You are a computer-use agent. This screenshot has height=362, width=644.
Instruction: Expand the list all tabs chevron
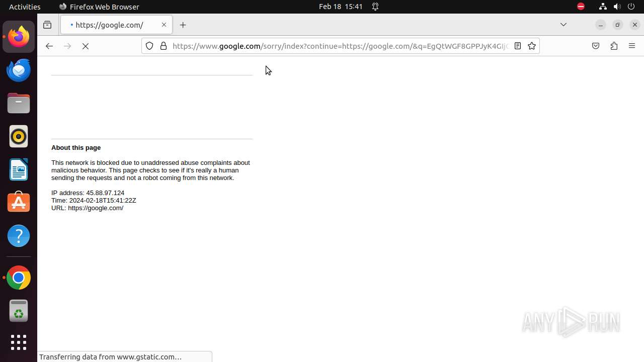pos(563,25)
